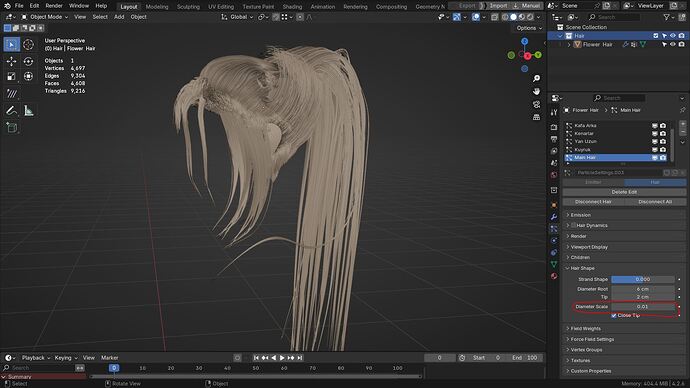
Task: Open the Particles properties tab icon
Action: point(554,229)
